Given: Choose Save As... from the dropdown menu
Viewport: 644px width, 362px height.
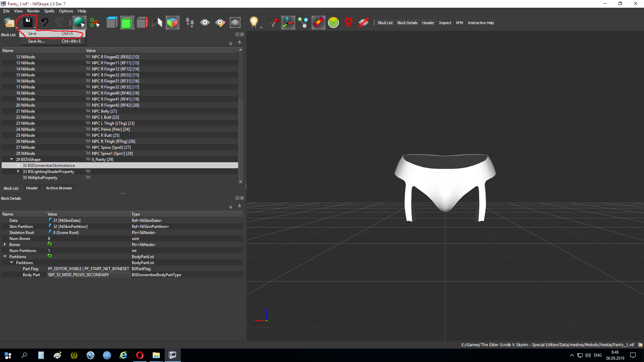Looking at the screenshot, I should (x=36, y=41).
